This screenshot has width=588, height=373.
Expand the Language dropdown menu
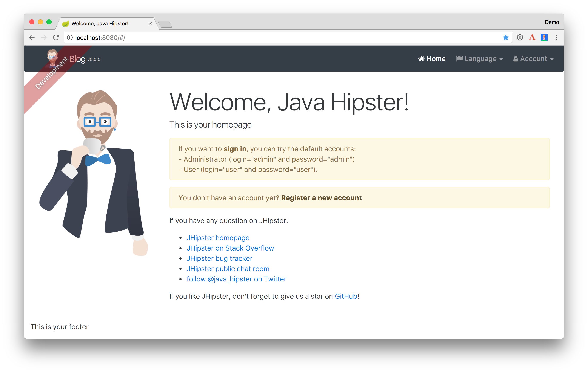pyautogui.click(x=479, y=59)
